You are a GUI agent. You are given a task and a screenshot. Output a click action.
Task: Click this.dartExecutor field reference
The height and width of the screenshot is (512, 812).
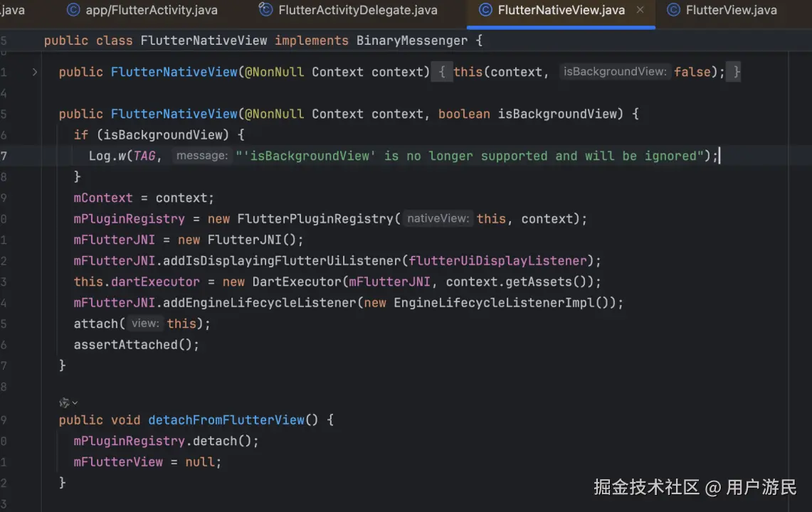tap(136, 282)
